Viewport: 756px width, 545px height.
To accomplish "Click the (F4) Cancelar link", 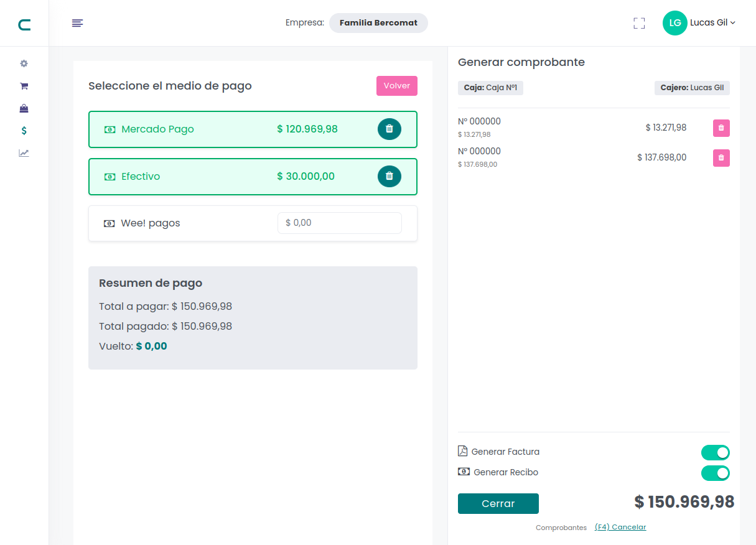I will tap(620, 527).
